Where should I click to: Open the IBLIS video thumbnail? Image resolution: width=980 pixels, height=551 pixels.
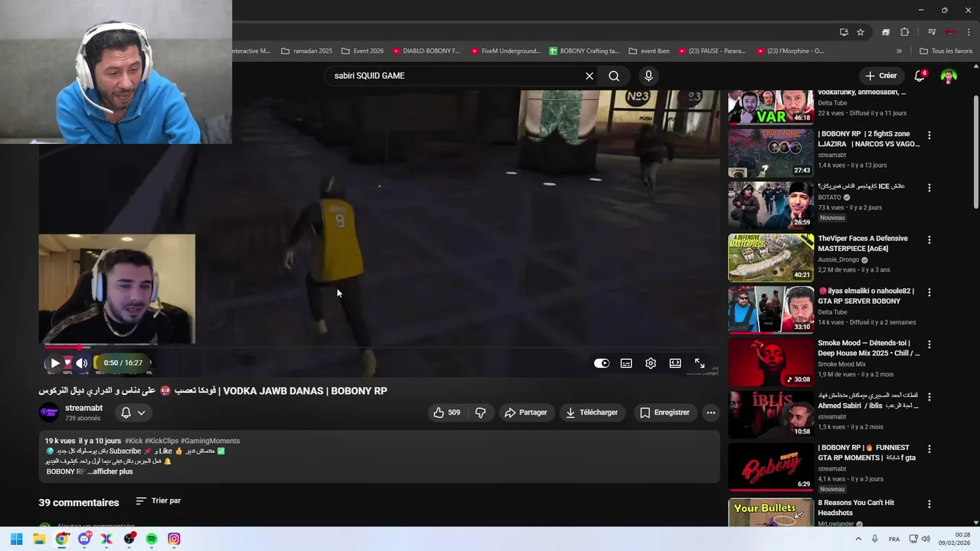point(770,414)
